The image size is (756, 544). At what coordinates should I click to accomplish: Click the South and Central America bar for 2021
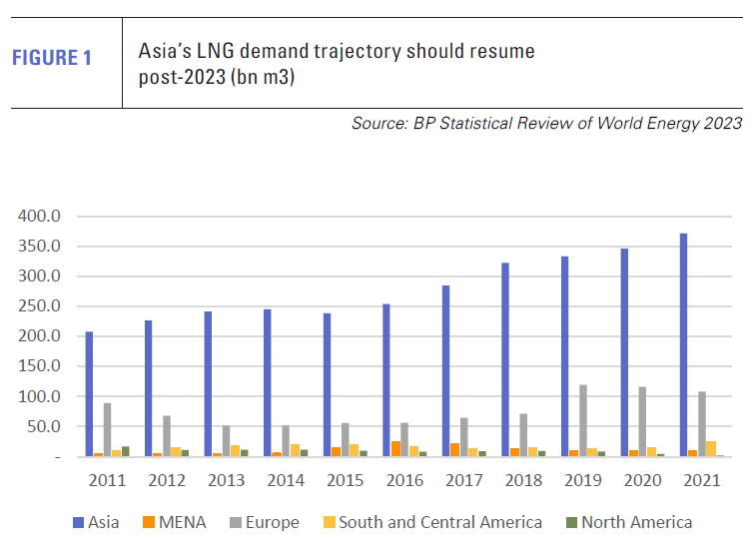[x=710, y=448]
